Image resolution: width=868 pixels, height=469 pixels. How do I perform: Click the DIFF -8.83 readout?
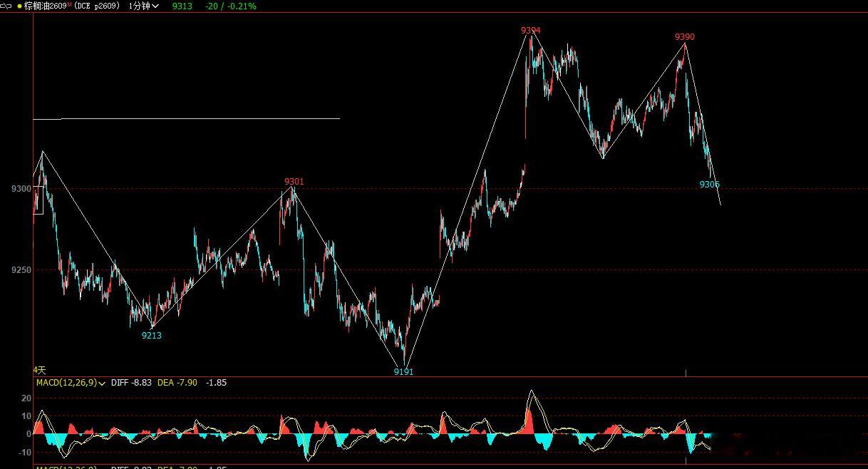pos(131,383)
